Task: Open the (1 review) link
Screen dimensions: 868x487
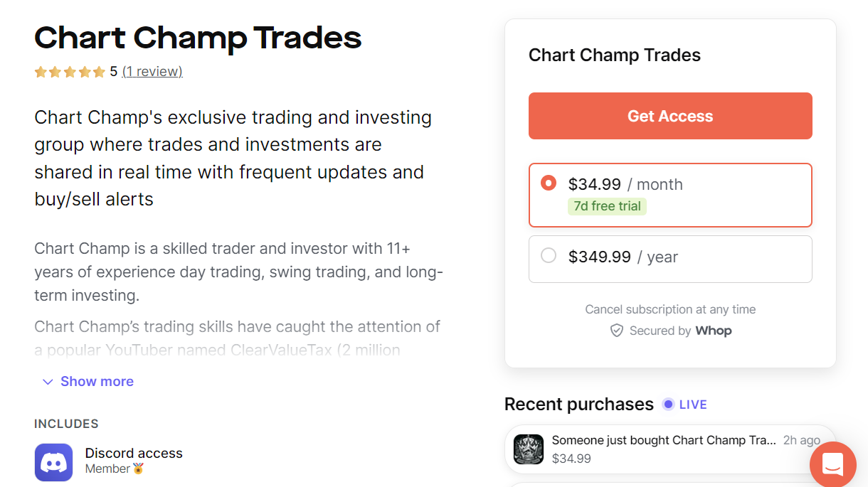Action: (x=152, y=71)
